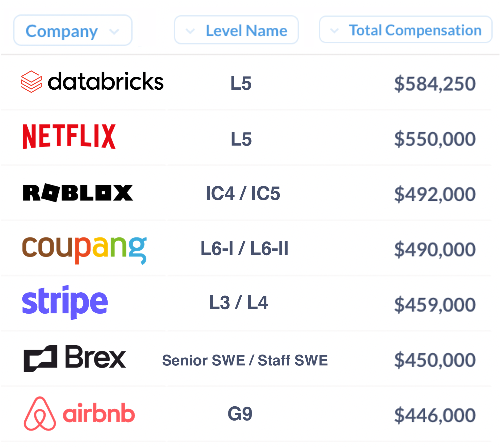Click Senior SWE / Staff SWE level
500x448 pixels.
(245, 360)
